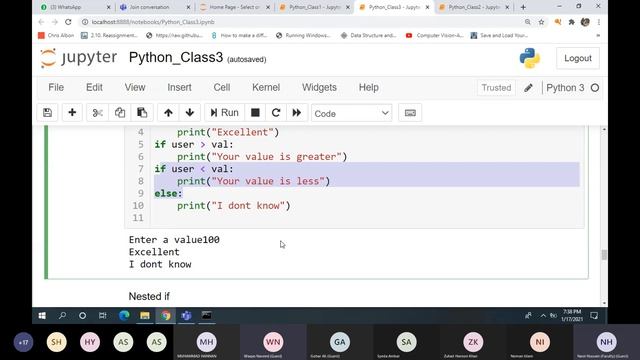
Task: Open the Windows notification center icon
Action: coord(594,316)
